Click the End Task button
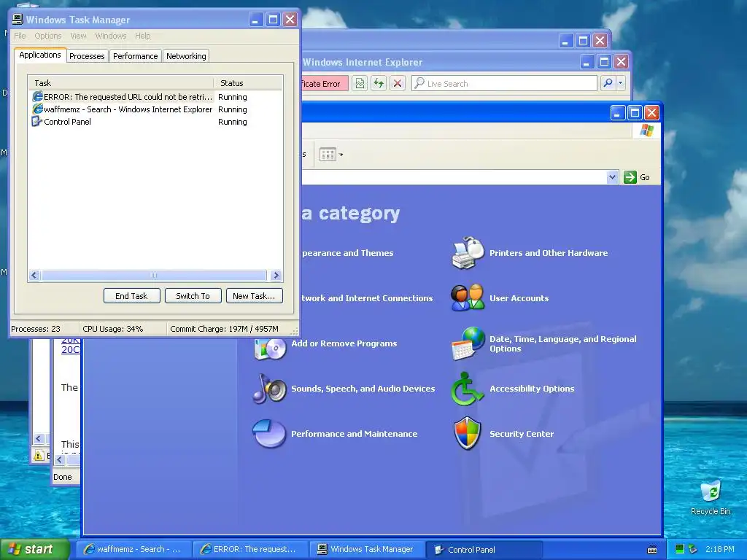747x560 pixels. [x=131, y=296]
